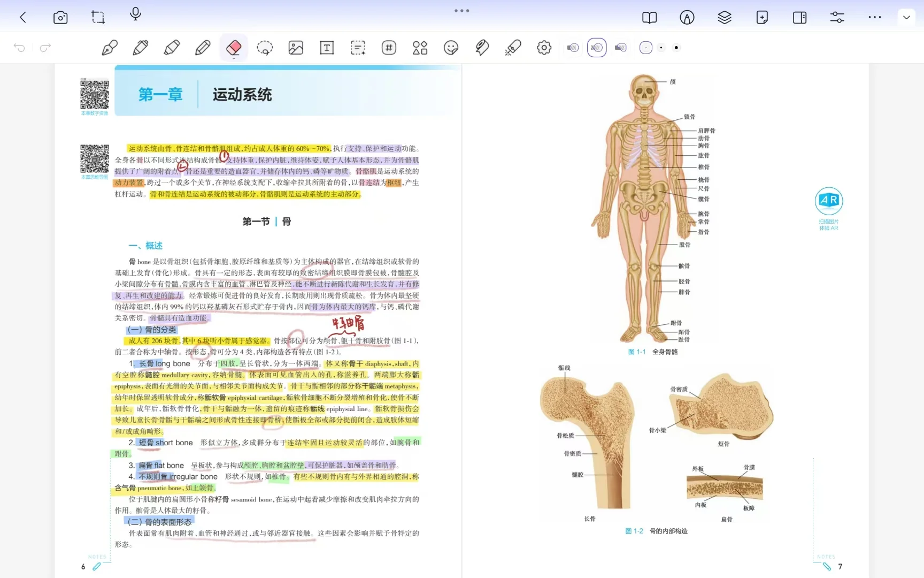Screen dimensions: 924x578
Task: Toggle reading mode with the book icon
Action: tap(649, 17)
